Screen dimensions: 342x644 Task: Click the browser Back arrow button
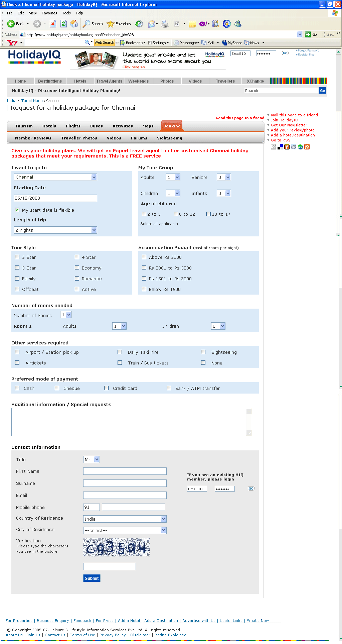(x=11, y=24)
